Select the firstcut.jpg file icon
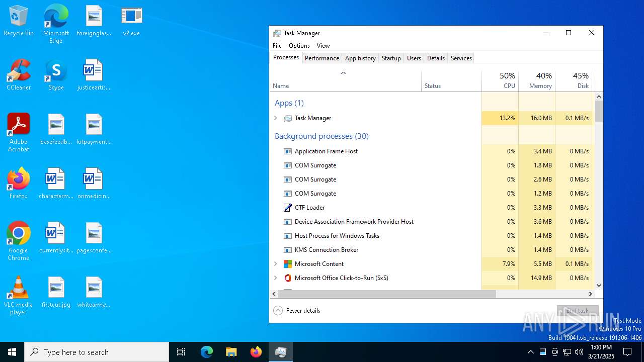Viewport: 644px width, 362px height. tap(56, 288)
